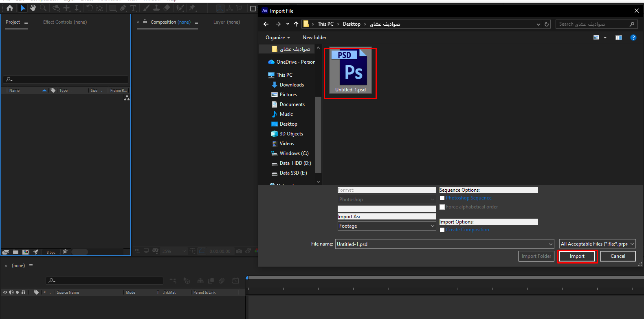Screen dimensions: 644x319
Task: Select the (none) timeline tab
Action: click(x=18, y=266)
